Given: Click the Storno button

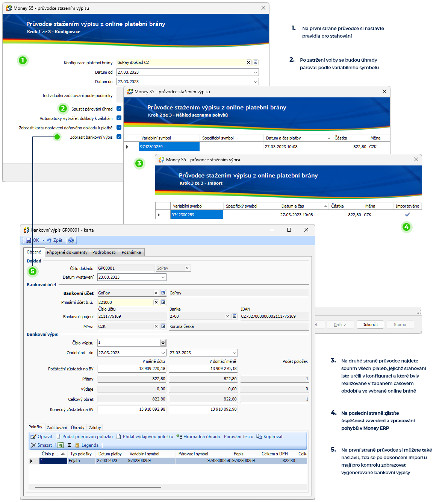Looking at the screenshot, I should pyautogui.click(x=400, y=325).
